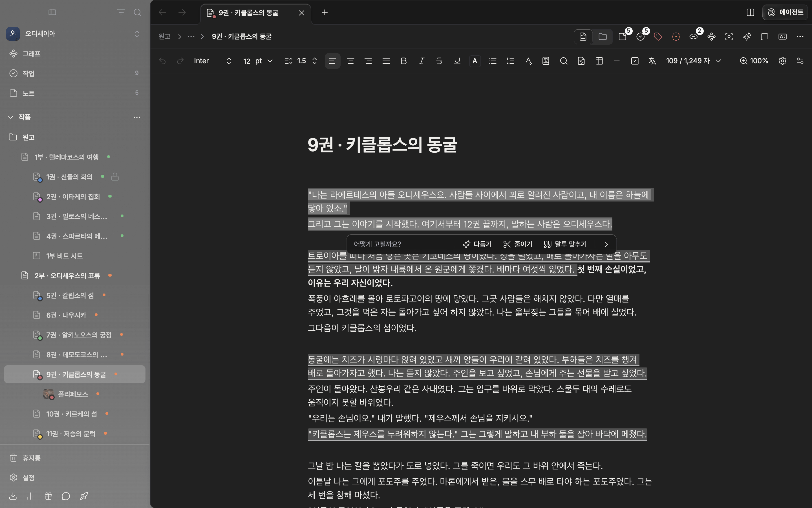The height and width of the screenshot is (508, 812).
Task: Open search in the sidebar
Action: 137,12
